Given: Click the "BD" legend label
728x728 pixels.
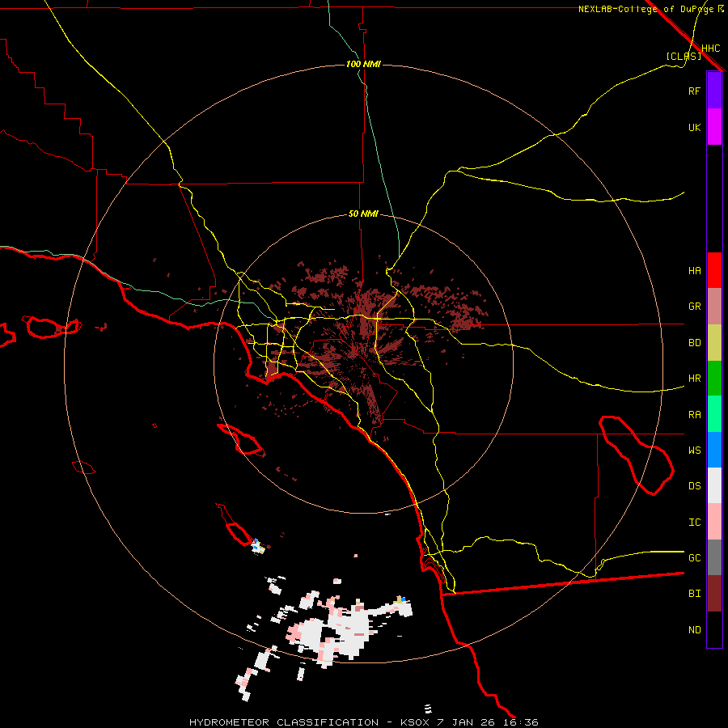Looking at the screenshot, I should 694,343.
